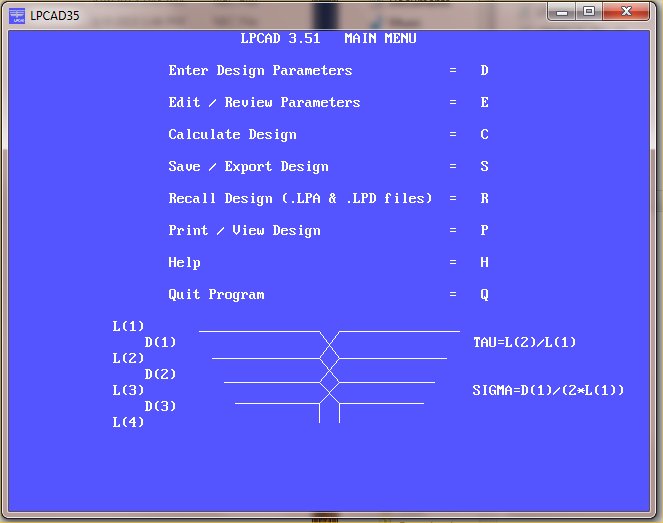The image size is (663, 523).
Task: Close the LPCAD35 window
Action: tap(627, 11)
